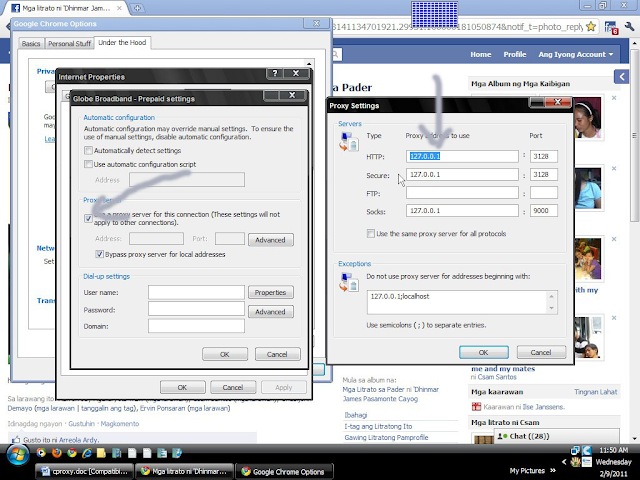Open Ang Iyong Account dropdown

[x=576, y=54]
